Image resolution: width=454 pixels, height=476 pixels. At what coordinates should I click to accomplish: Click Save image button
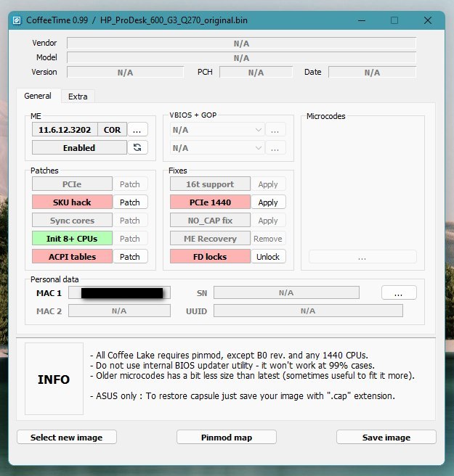click(x=386, y=437)
